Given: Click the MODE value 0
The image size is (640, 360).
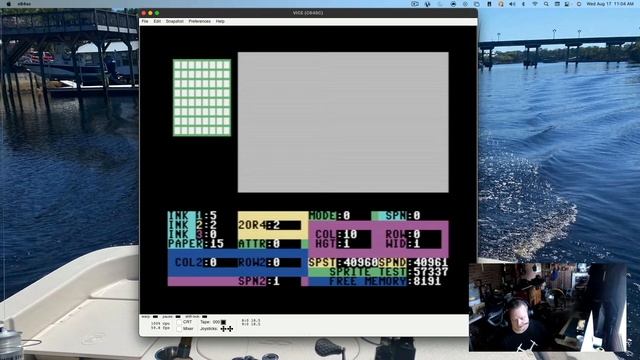Looking at the screenshot, I should coord(347,216).
